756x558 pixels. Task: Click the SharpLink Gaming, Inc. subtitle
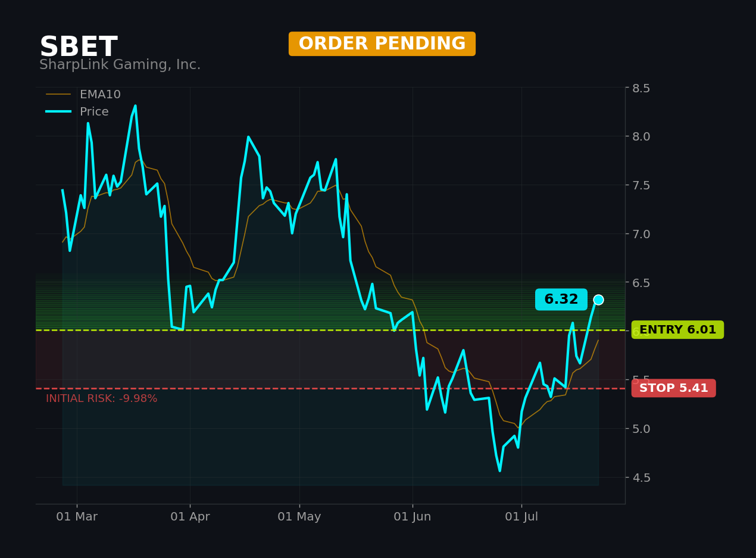tap(120, 65)
